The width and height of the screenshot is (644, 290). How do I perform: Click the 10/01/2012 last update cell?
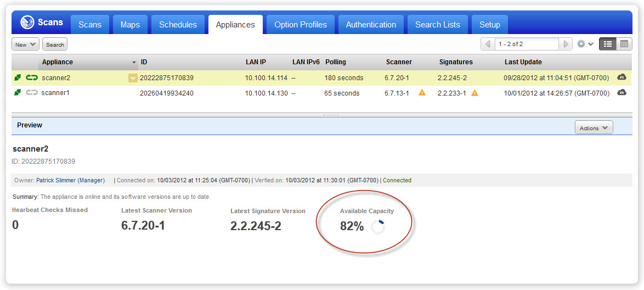[557, 93]
